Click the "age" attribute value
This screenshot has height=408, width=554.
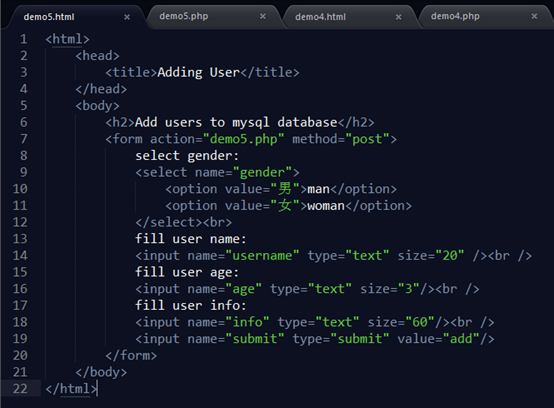243,289
